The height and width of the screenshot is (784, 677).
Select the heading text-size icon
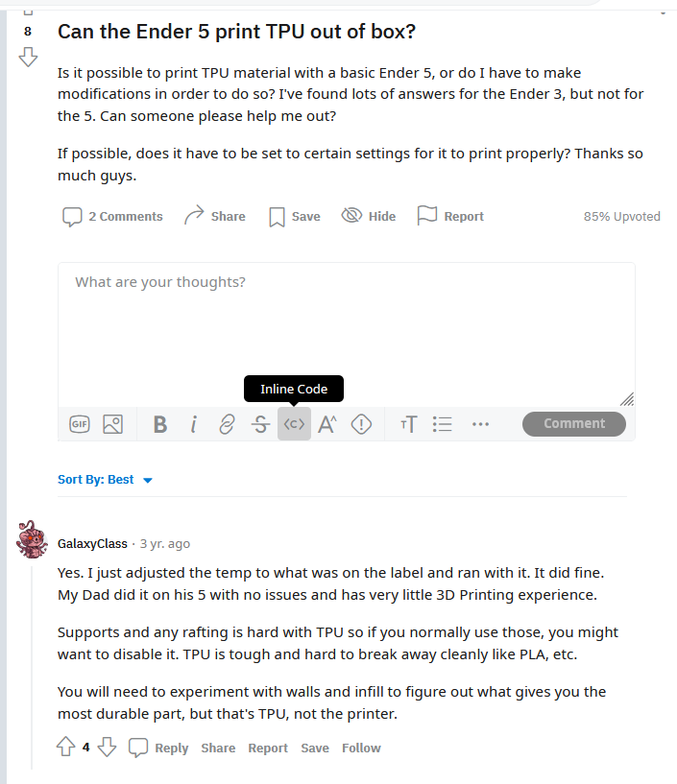coord(408,424)
